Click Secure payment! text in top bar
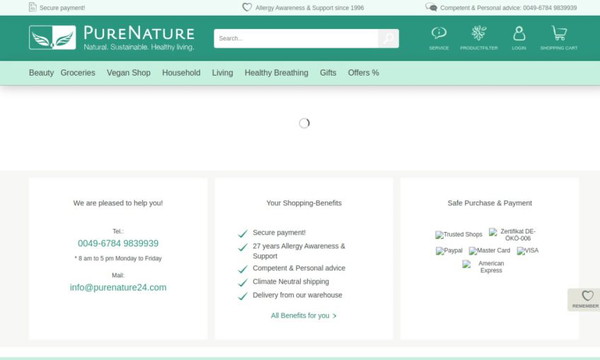The height and width of the screenshot is (360, 600). click(x=62, y=8)
